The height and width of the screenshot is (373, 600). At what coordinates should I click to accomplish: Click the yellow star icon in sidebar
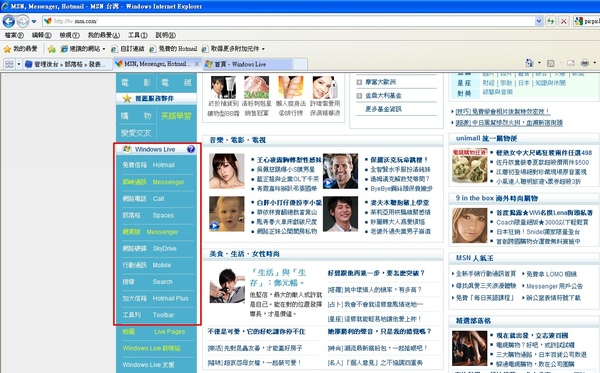click(x=127, y=98)
